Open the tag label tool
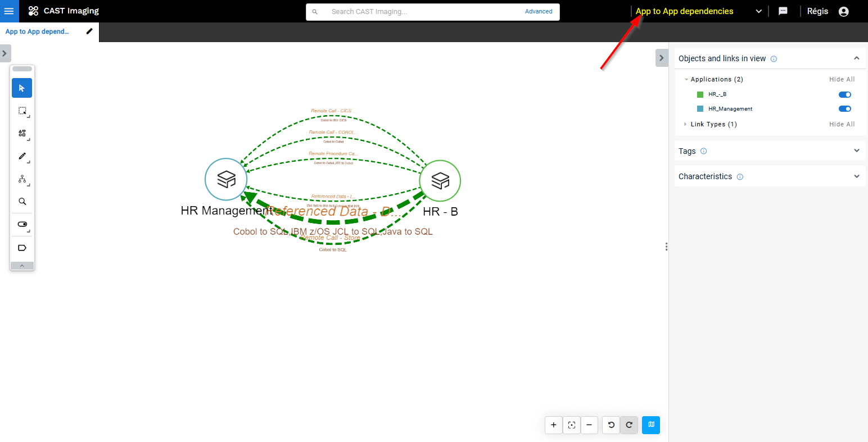The height and width of the screenshot is (442, 868). 22,248
